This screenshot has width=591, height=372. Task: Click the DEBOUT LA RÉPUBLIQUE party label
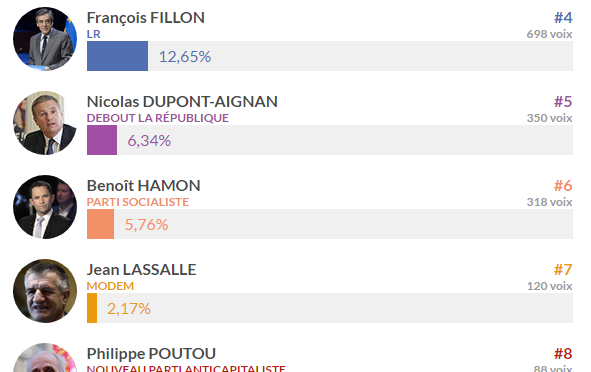tap(158, 118)
